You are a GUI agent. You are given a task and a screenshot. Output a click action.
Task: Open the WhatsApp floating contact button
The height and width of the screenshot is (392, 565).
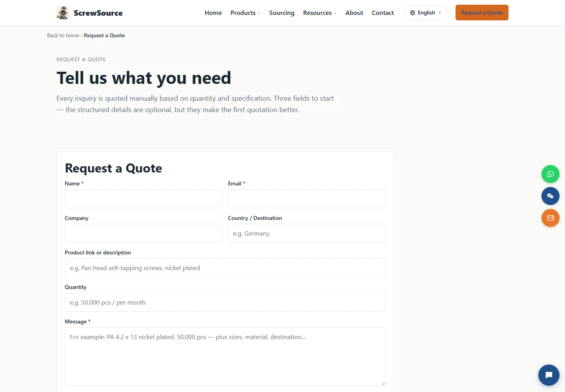click(550, 174)
